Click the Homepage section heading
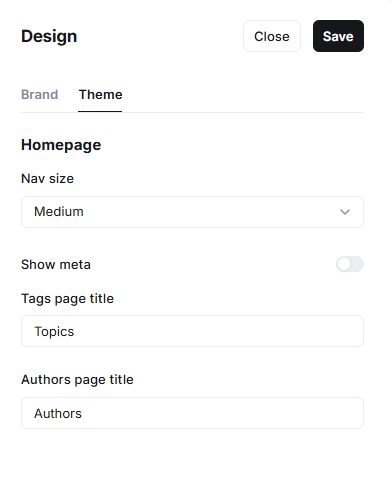 click(x=61, y=145)
